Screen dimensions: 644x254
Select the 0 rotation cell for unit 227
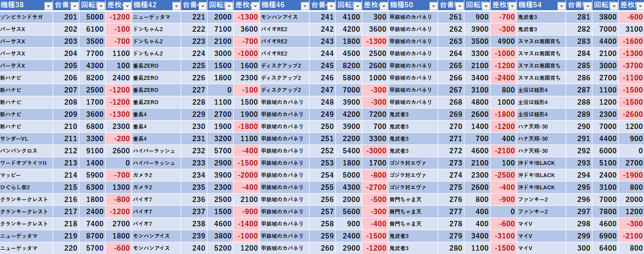coord(221,90)
